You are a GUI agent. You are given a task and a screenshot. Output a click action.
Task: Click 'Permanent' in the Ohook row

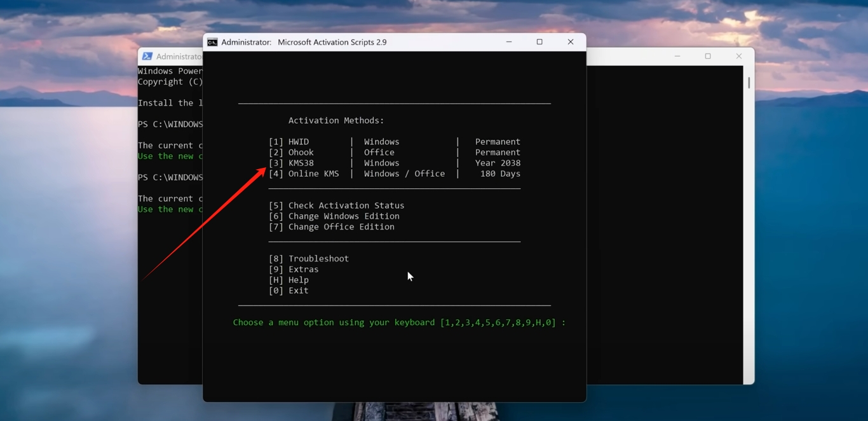click(498, 153)
